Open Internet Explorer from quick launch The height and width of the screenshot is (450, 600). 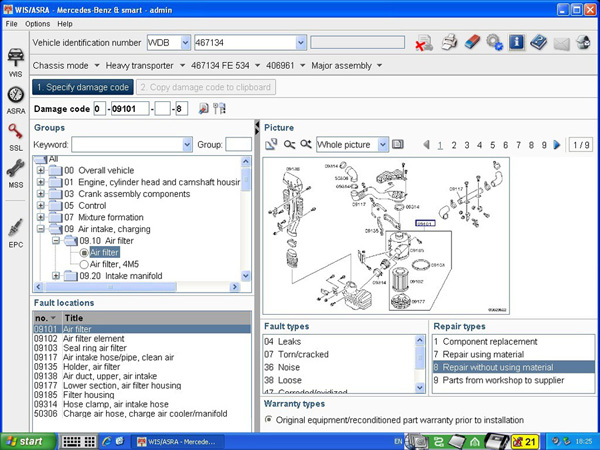point(106,441)
